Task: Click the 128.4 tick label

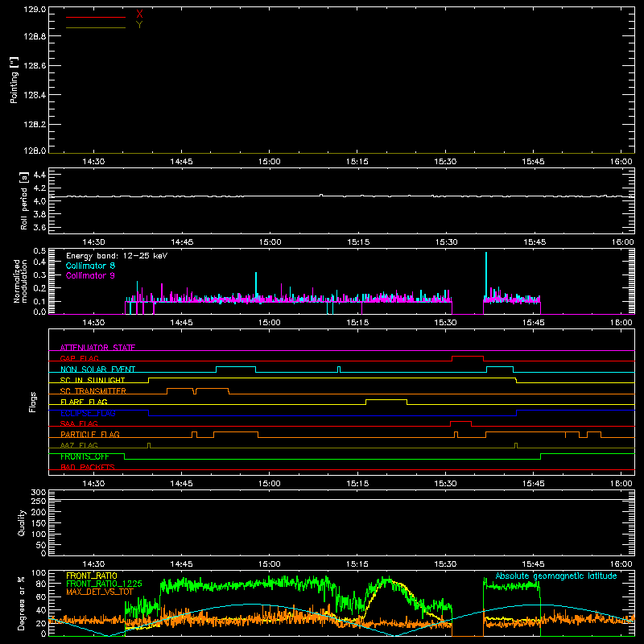Action: pyautogui.click(x=35, y=95)
